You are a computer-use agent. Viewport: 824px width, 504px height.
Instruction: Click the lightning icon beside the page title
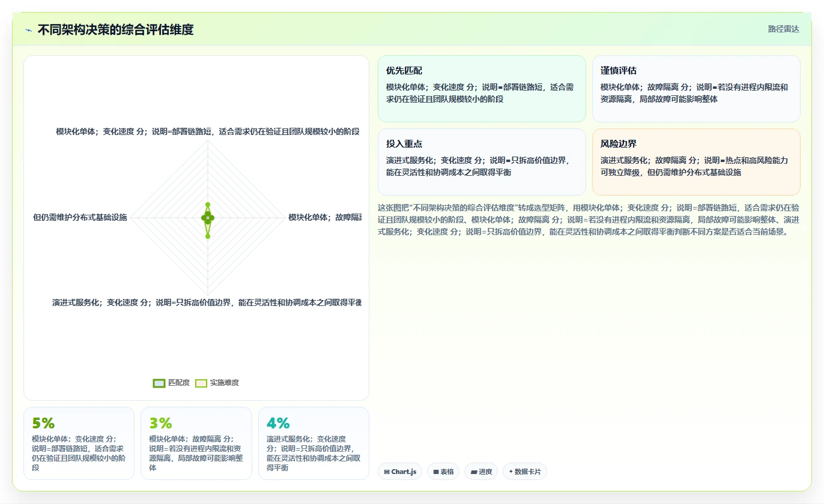click(28, 30)
